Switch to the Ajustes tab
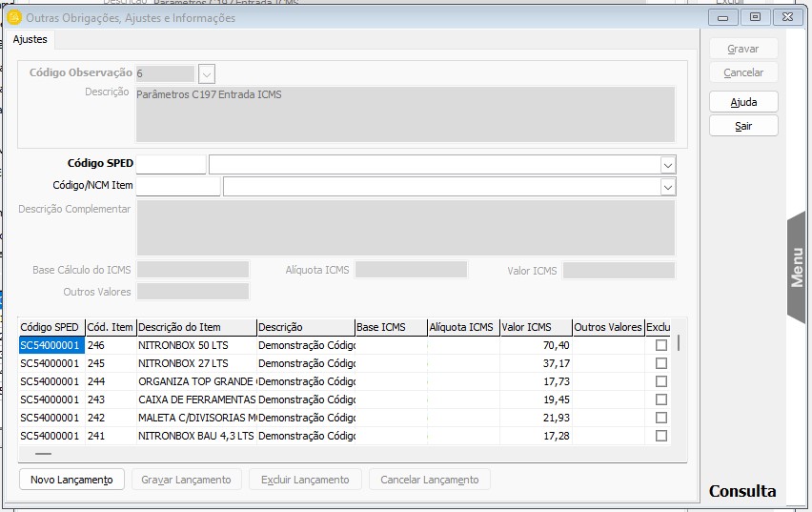 click(30, 39)
